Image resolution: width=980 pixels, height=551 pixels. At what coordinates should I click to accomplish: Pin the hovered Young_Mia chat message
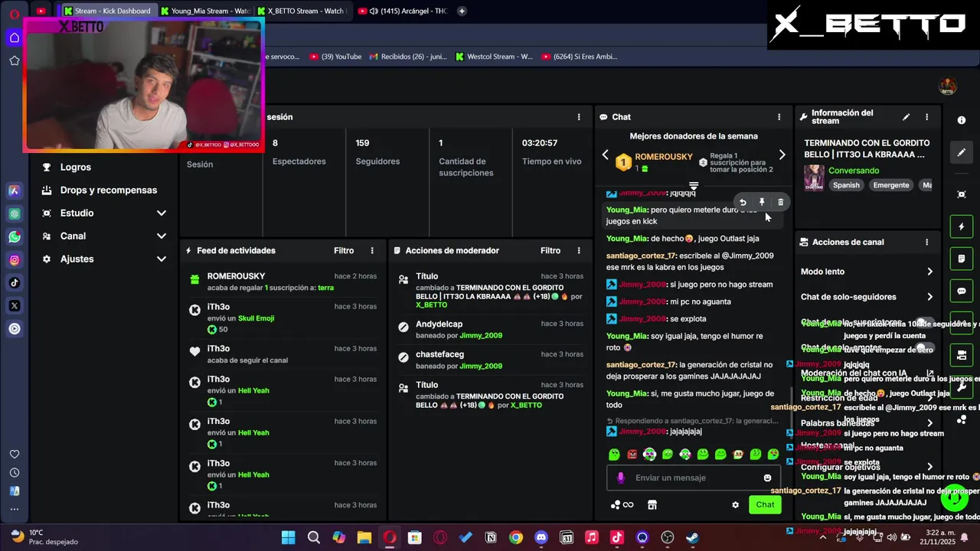click(762, 202)
